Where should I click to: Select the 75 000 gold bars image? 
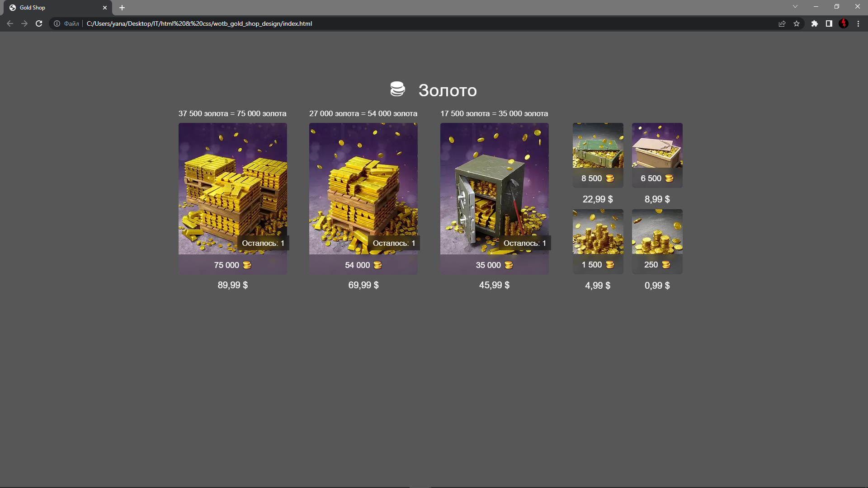click(x=233, y=188)
